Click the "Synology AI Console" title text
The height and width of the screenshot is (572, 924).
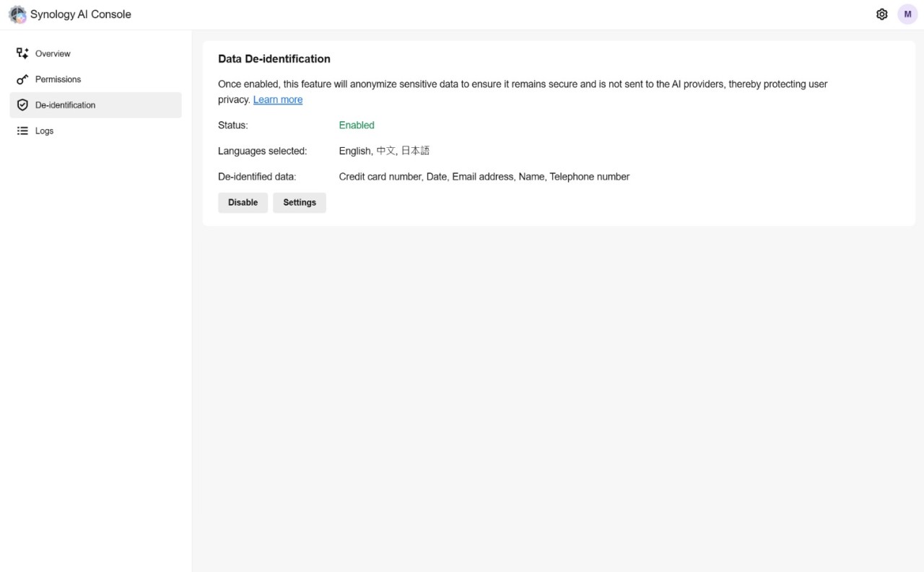[x=80, y=14]
